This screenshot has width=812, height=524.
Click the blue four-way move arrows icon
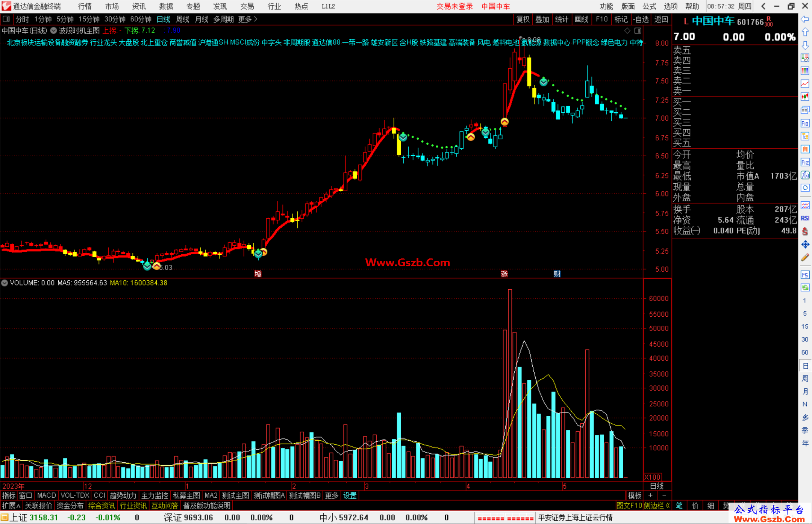[805, 245]
